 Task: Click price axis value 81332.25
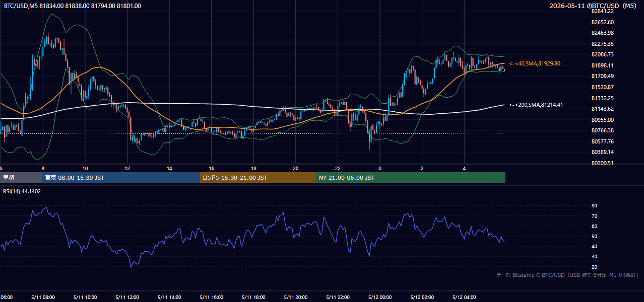coord(603,98)
